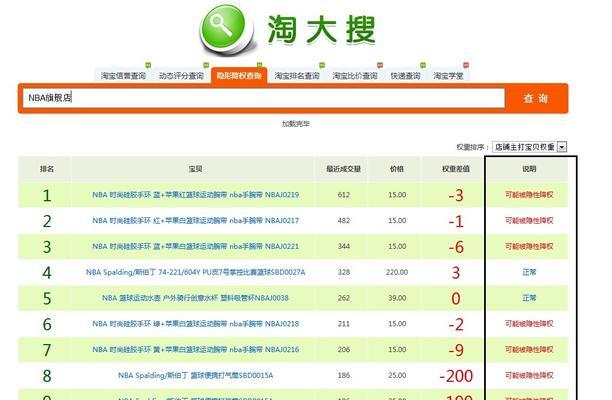Viewport: 612px width, 400px height.
Task: Switch to the 淘宝比价查询 tab
Action: pos(355,76)
